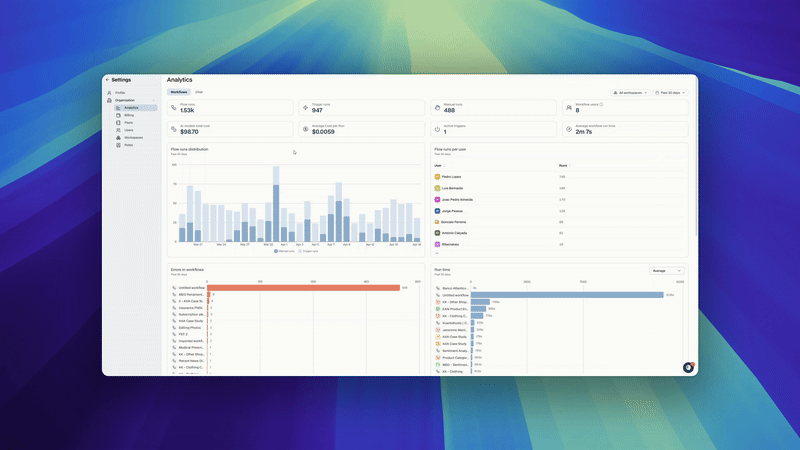Click the Flow runs card icon
The height and width of the screenshot is (450, 800).
[173, 108]
